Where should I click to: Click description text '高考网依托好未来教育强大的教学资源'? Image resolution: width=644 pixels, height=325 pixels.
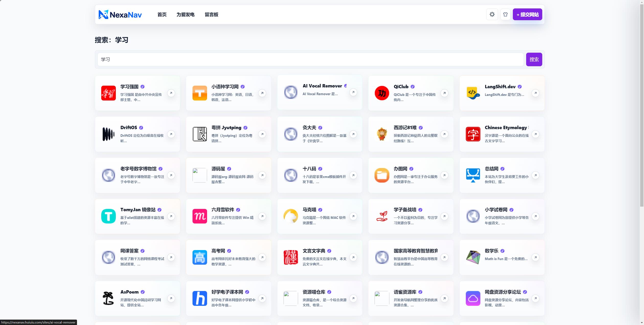pyautogui.click(x=233, y=261)
